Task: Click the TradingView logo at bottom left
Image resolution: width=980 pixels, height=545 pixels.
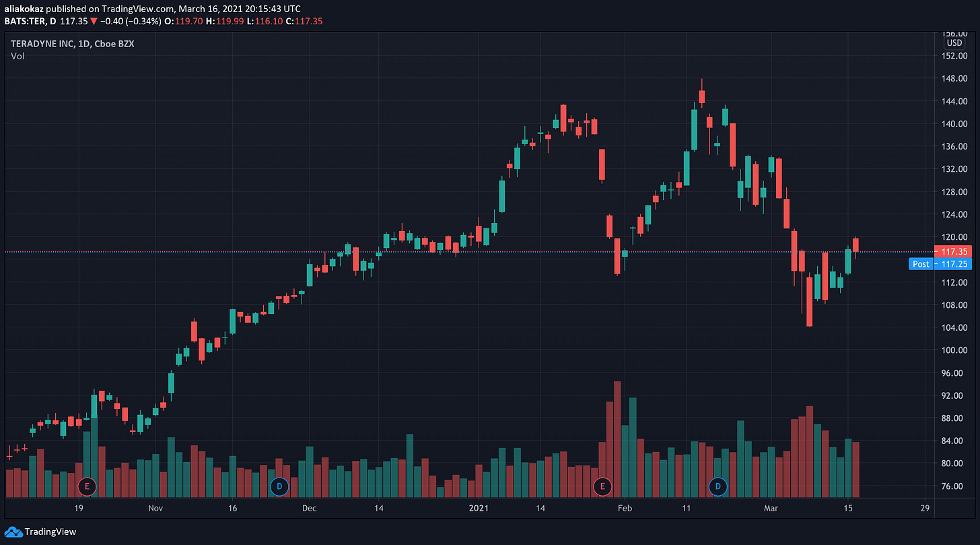Action: point(40,532)
